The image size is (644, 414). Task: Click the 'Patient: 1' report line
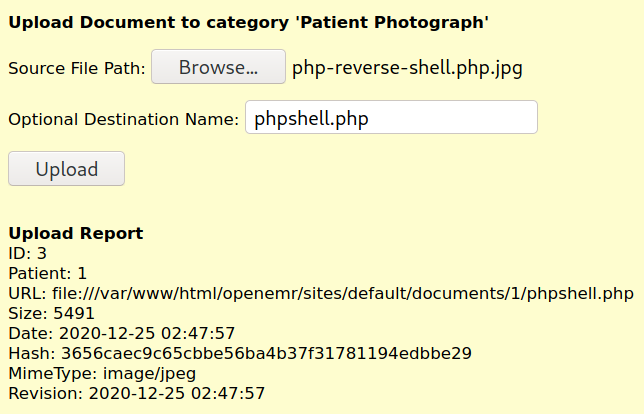pyautogui.click(x=48, y=273)
